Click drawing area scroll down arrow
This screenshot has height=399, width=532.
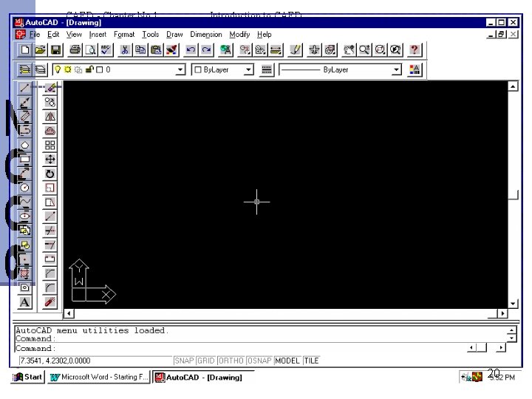coord(513,304)
